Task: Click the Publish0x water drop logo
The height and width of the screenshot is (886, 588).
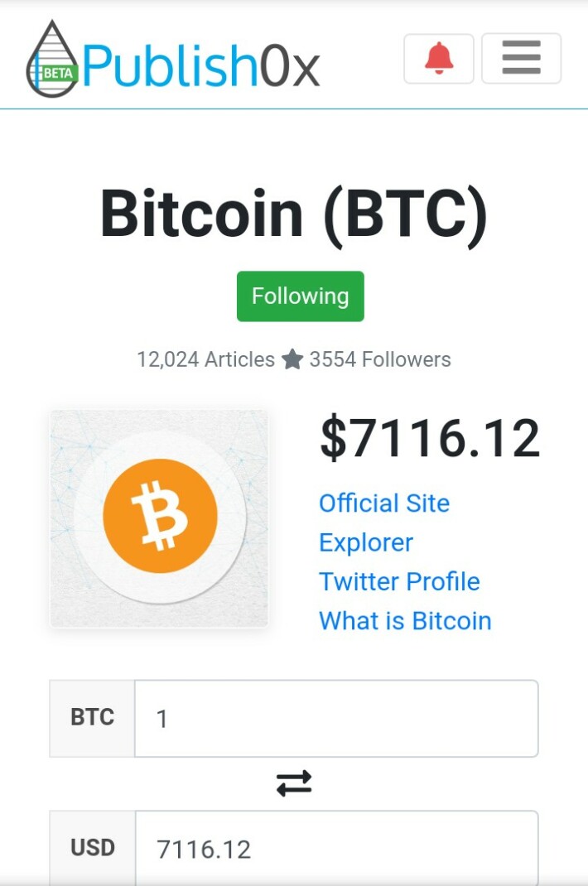Action: click(x=52, y=59)
